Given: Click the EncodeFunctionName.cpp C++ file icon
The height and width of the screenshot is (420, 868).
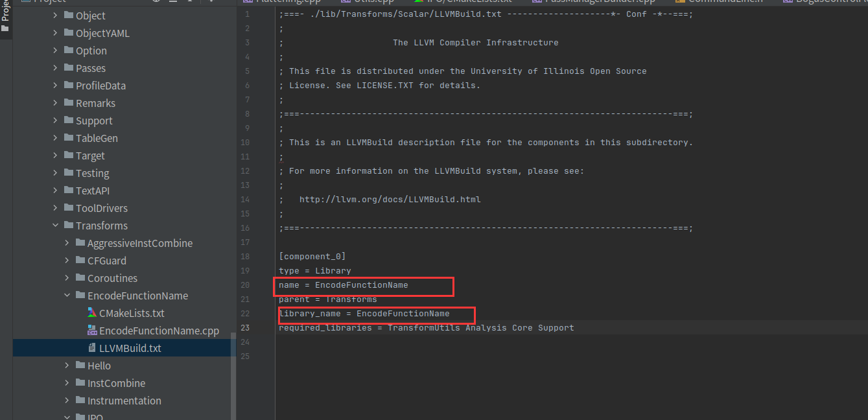Looking at the screenshot, I should coord(92,331).
